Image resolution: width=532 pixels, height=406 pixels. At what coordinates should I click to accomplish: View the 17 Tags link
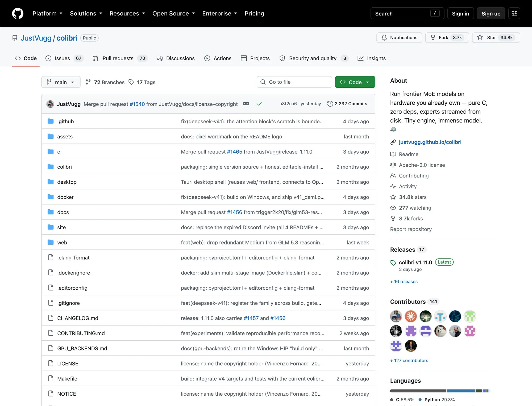(142, 82)
